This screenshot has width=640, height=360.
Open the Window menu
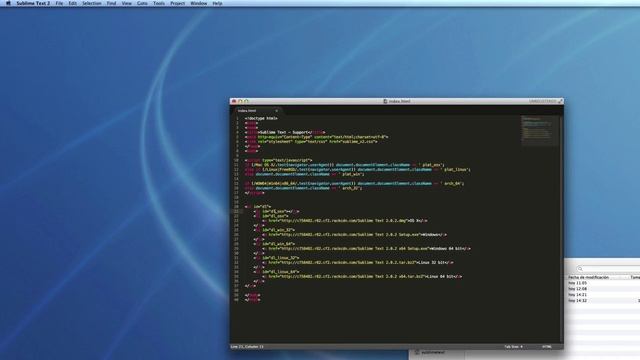click(199, 3)
